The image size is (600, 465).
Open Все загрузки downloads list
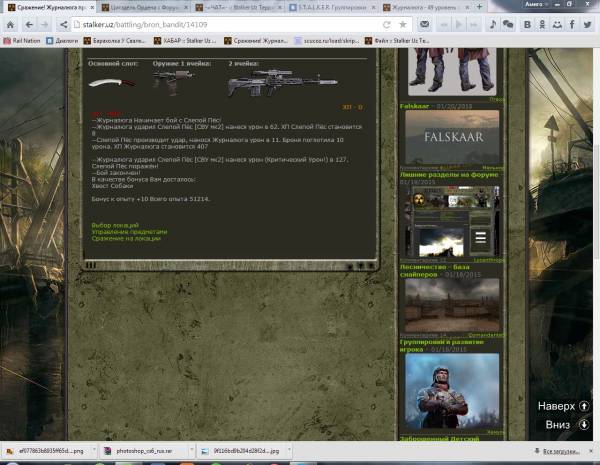[558, 452]
